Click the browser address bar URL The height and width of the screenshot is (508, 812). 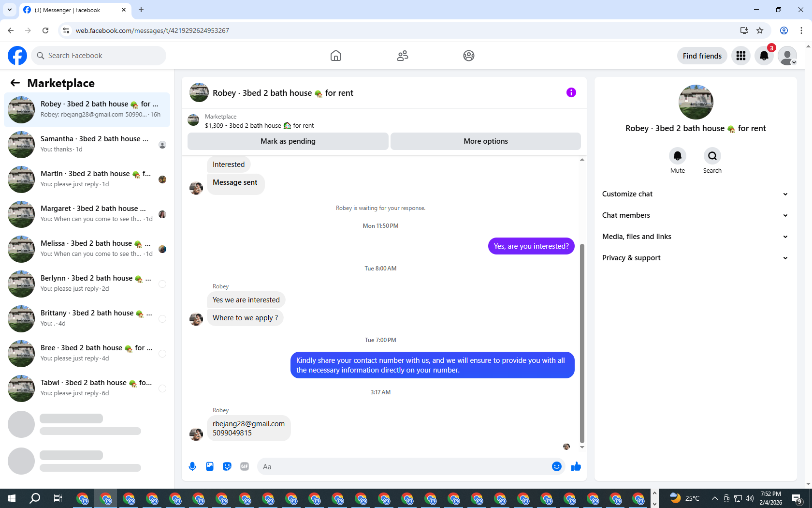(152, 30)
